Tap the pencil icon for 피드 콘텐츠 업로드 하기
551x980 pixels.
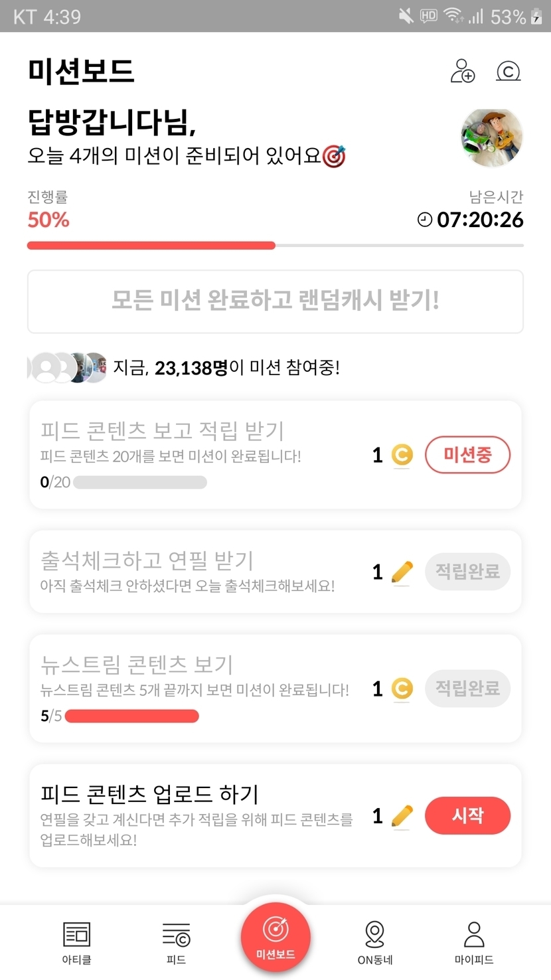pos(402,816)
